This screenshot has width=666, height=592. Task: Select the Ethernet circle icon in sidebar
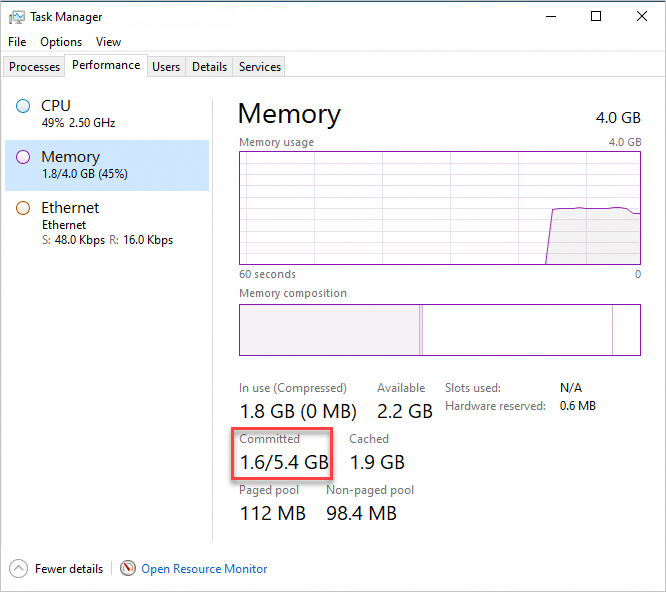click(23, 208)
